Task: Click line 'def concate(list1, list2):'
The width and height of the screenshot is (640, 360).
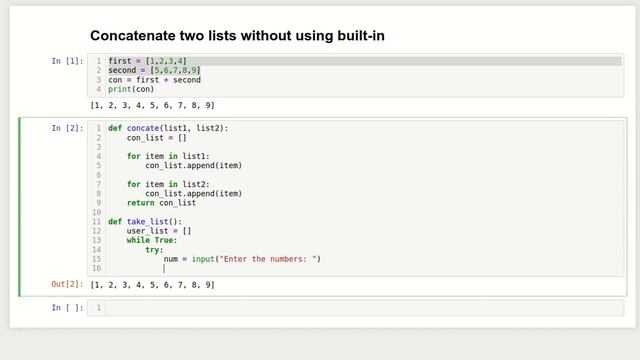Action: point(168,128)
